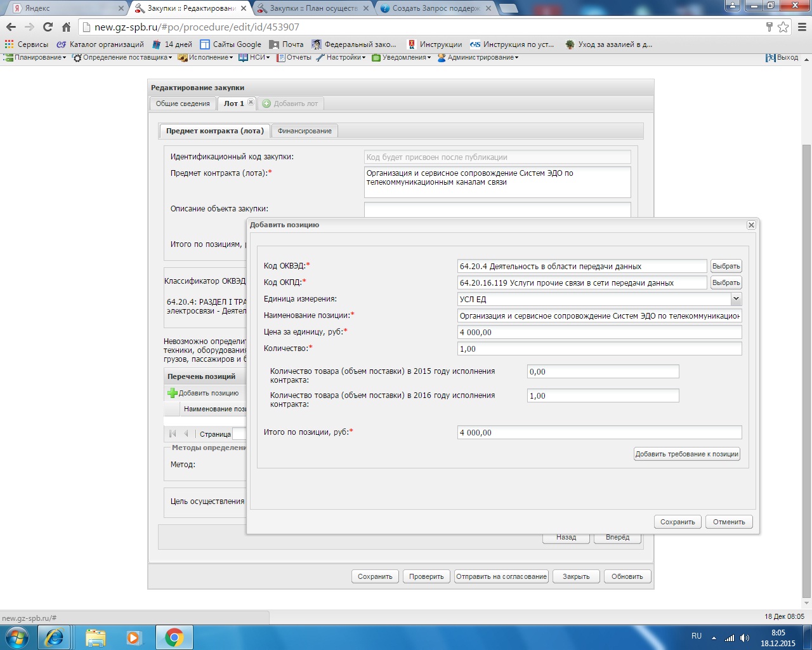
Task: Click the Закрыть button
Action: pos(576,576)
